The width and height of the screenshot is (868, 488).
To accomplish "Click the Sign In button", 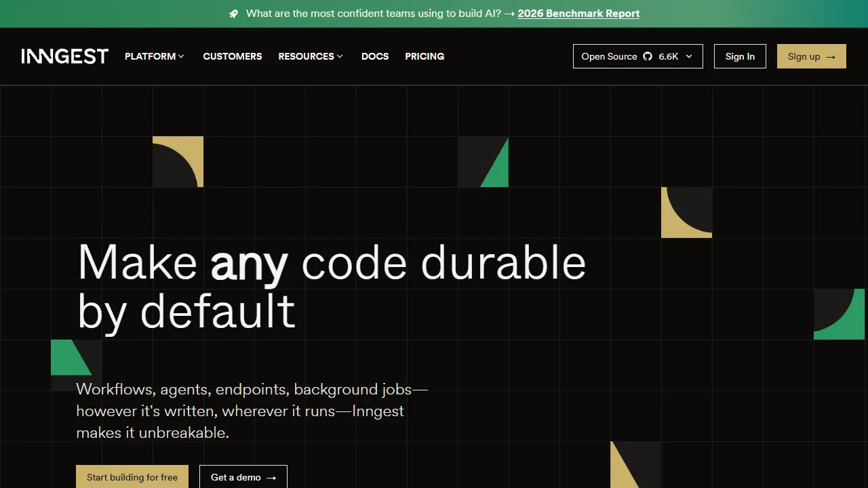I will [740, 56].
